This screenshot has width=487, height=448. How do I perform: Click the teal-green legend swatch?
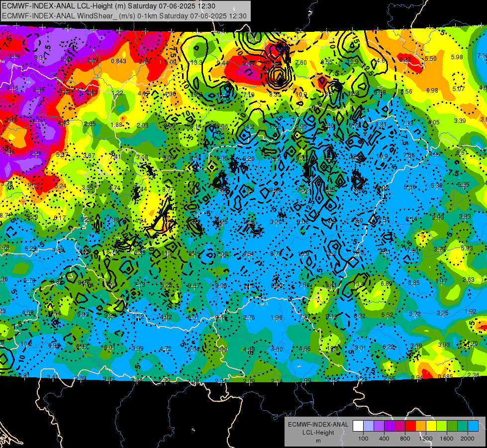click(463, 426)
